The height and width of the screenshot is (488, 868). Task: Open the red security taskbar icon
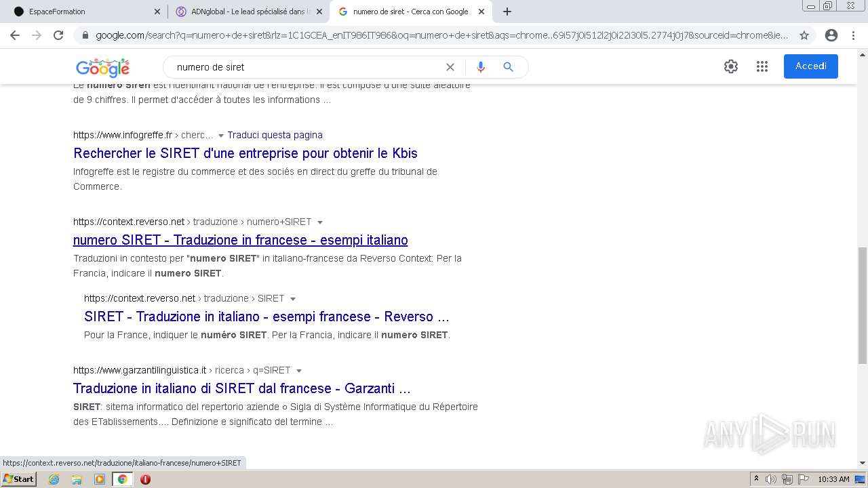pyautogui.click(x=145, y=479)
